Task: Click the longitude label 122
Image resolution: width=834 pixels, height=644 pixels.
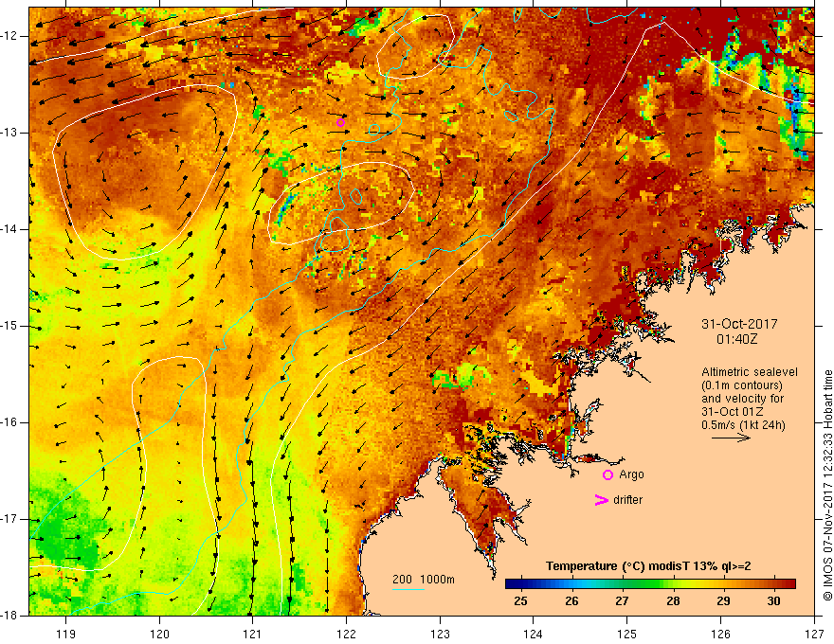Action: click(x=346, y=634)
